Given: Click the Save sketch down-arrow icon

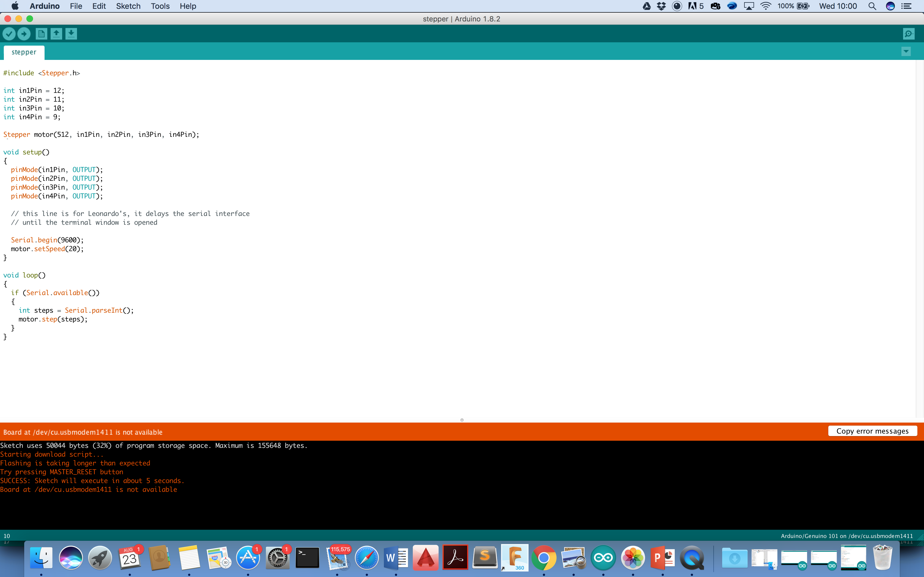Looking at the screenshot, I should 71,34.
